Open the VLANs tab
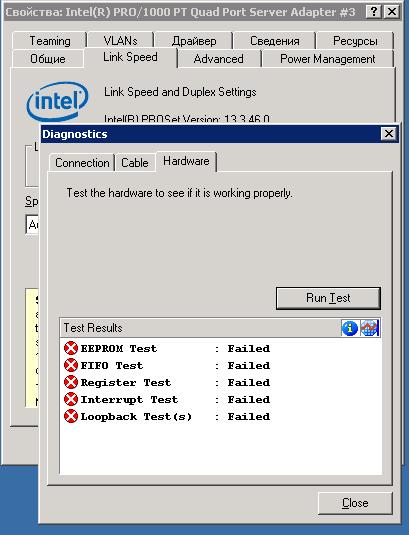This screenshot has width=409, height=535. click(120, 41)
